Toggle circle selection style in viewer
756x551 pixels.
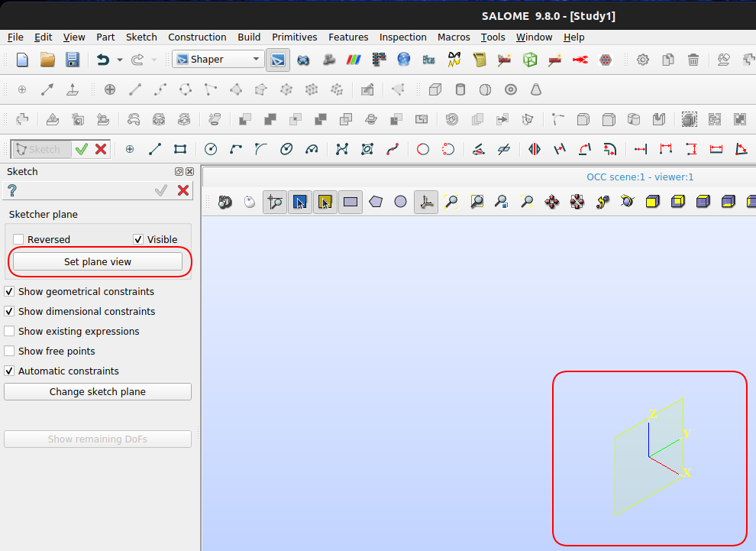click(x=401, y=202)
